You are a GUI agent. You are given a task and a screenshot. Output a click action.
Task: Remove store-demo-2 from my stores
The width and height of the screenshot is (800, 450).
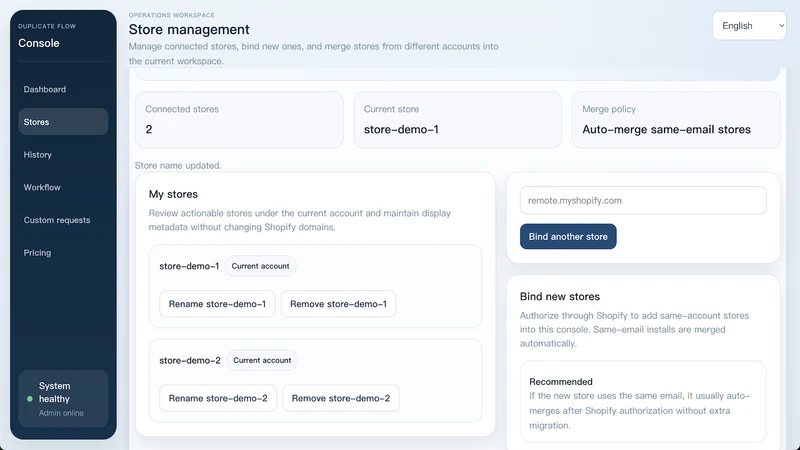coord(341,398)
